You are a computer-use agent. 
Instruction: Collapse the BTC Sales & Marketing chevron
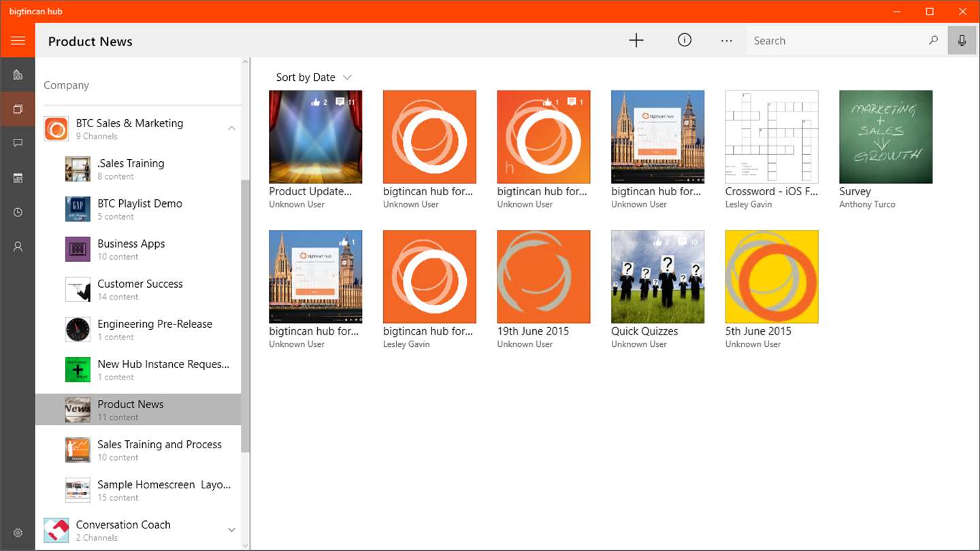pos(231,128)
